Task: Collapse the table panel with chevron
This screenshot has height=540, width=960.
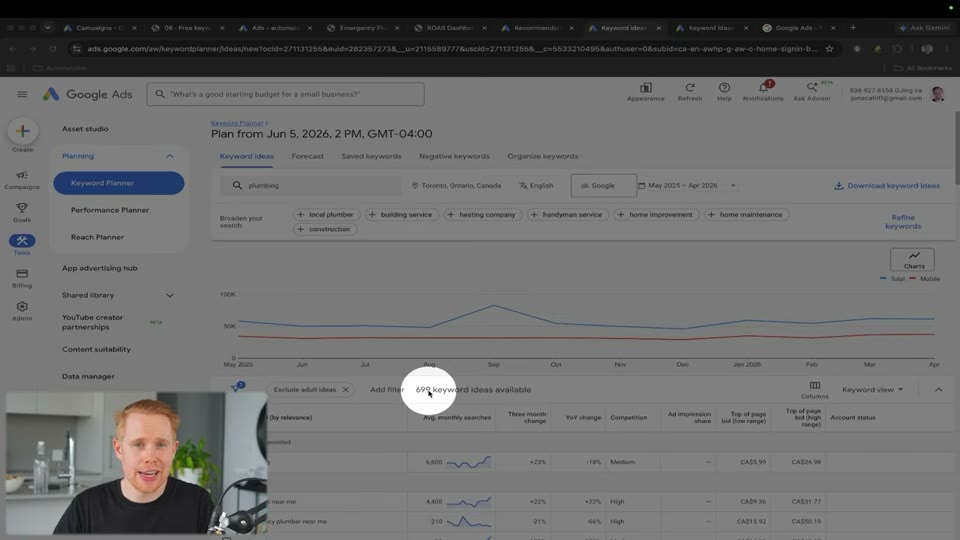Action: 939,389
